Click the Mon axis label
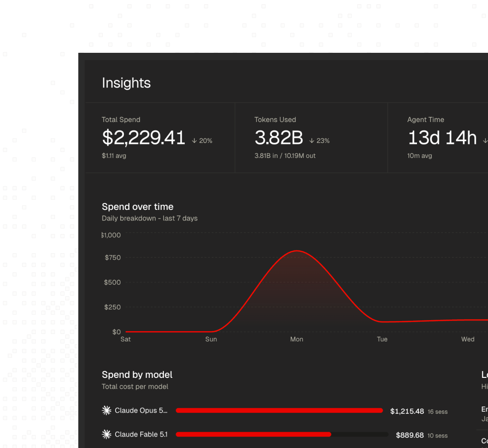 297,339
